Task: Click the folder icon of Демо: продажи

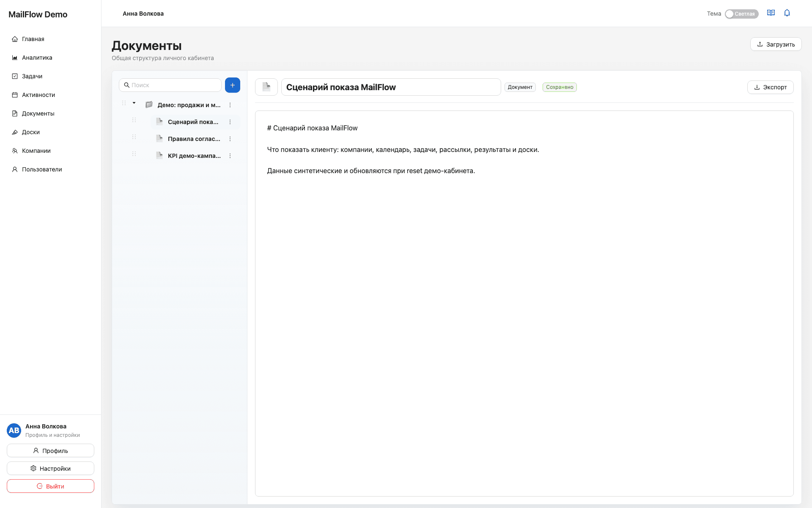Action: tap(149, 105)
